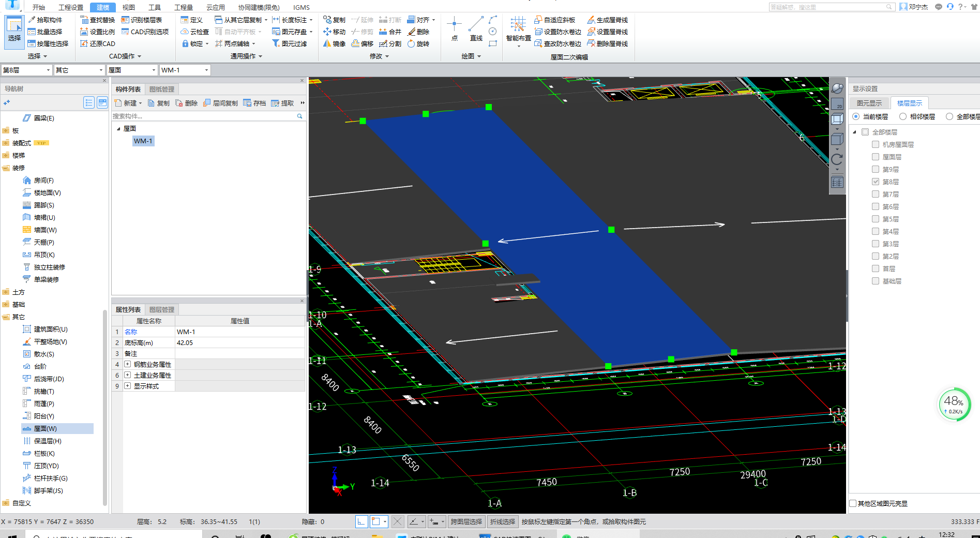
Task: Open the 工程设置 ribbon tab
Action: [x=71, y=7]
